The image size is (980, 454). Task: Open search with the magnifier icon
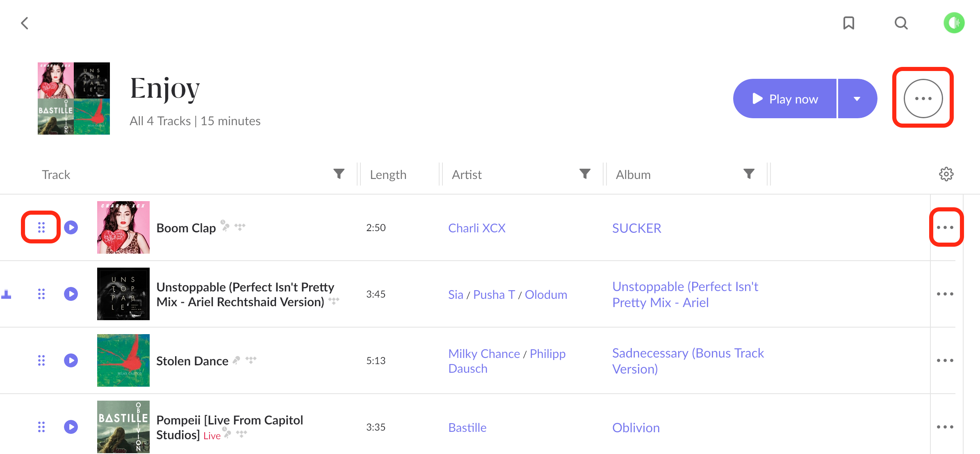tap(901, 23)
